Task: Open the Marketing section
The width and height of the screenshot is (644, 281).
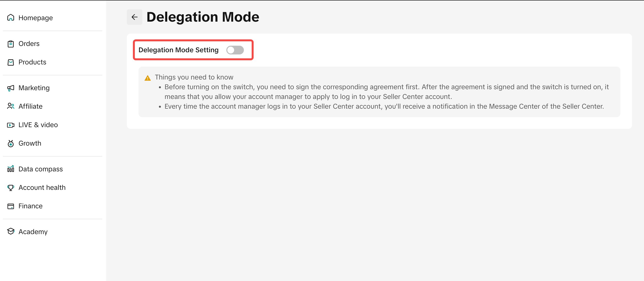Action: point(34,88)
